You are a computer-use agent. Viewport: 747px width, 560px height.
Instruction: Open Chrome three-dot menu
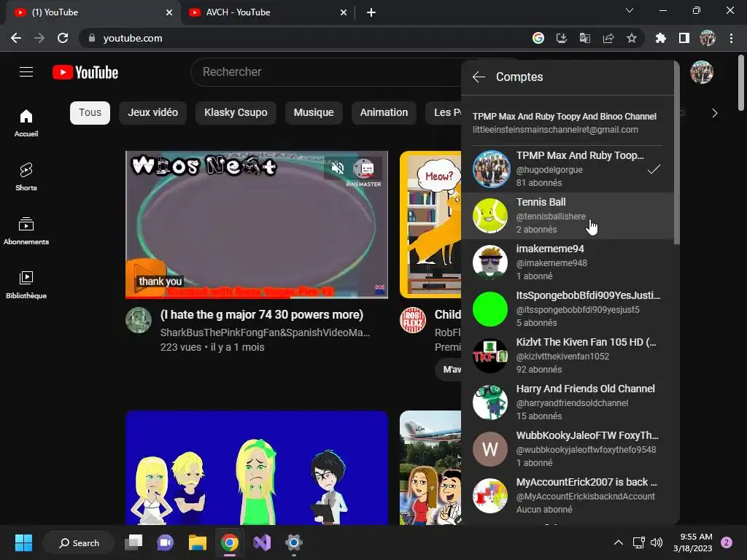[x=731, y=38]
